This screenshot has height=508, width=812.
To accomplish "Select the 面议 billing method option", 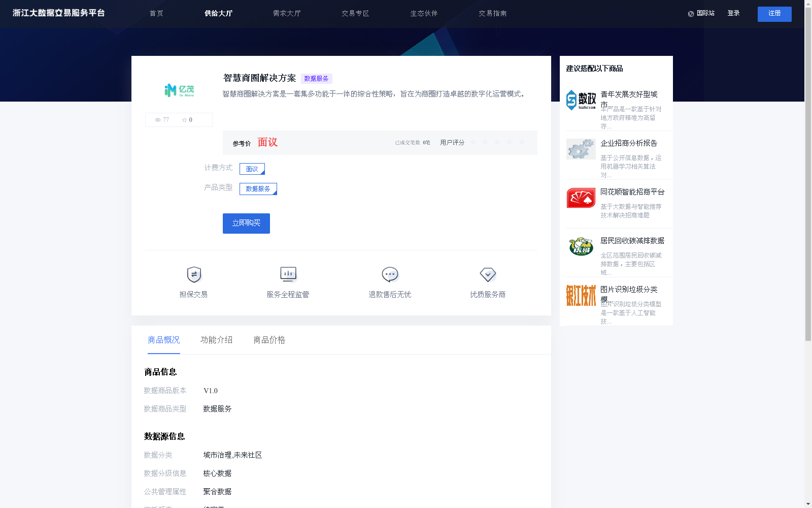I will [x=252, y=169].
